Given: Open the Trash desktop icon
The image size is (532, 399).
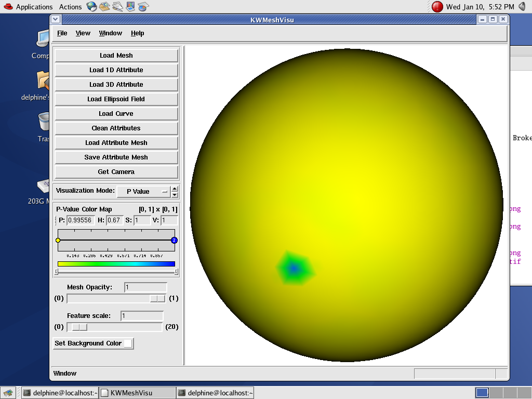Looking at the screenshot, I should [x=44, y=123].
